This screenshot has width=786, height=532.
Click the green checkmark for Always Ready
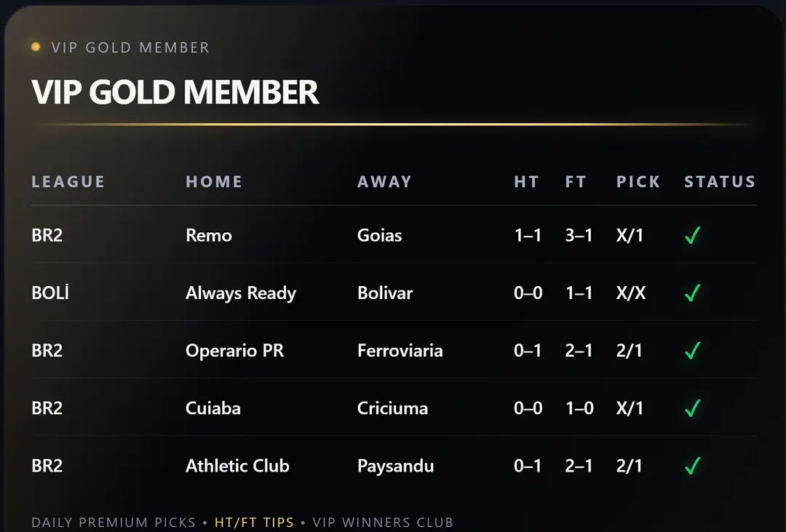[x=692, y=293]
